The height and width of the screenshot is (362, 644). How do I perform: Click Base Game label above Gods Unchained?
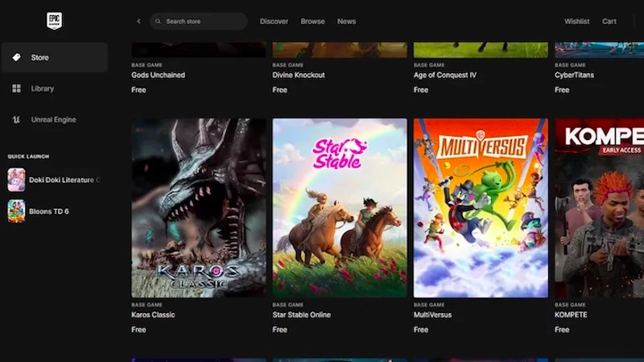coord(147,65)
